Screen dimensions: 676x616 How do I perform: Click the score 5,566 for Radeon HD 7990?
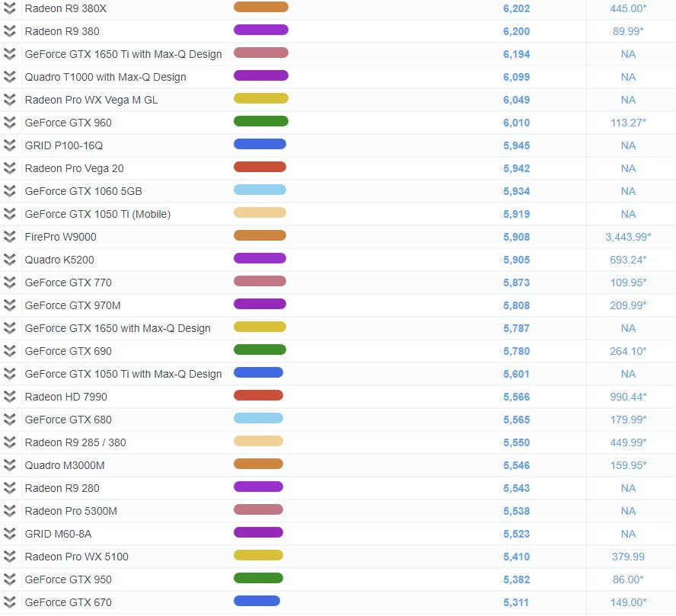tap(516, 397)
